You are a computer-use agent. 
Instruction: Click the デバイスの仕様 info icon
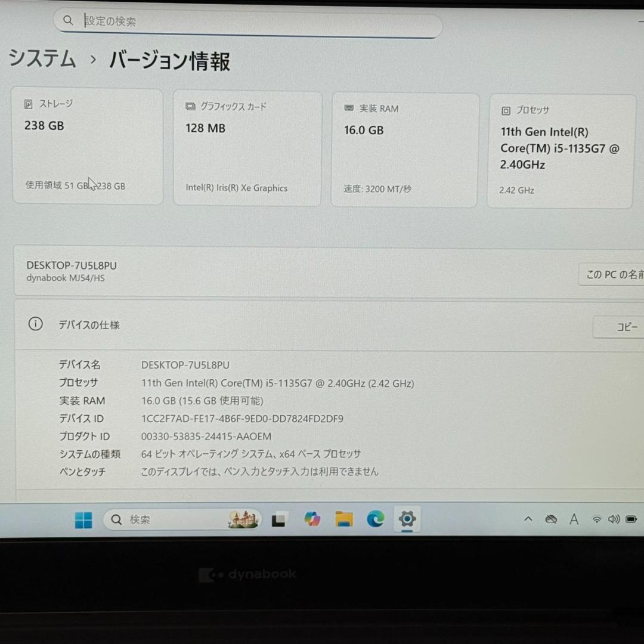[x=35, y=324]
